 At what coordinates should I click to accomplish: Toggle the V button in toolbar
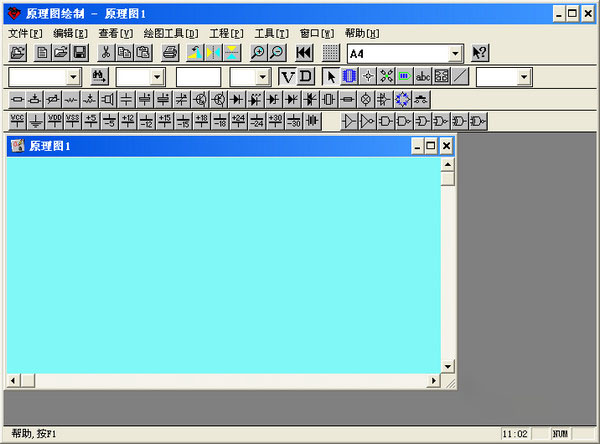[288, 77]
